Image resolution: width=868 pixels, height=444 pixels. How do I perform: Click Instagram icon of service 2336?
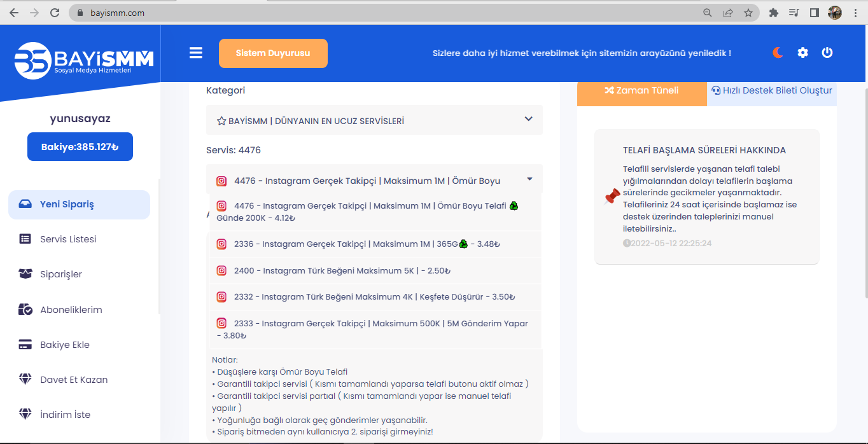pyautogui.click(x=221, y=244)
